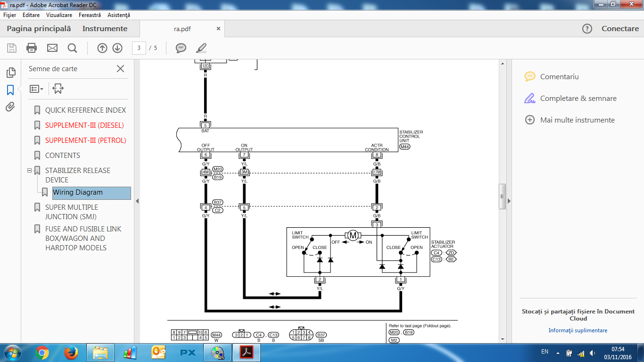The image size is (644, 362).
Task: Go to next page arrow icon
Action: pyautogui.click(x=117, y=48)
